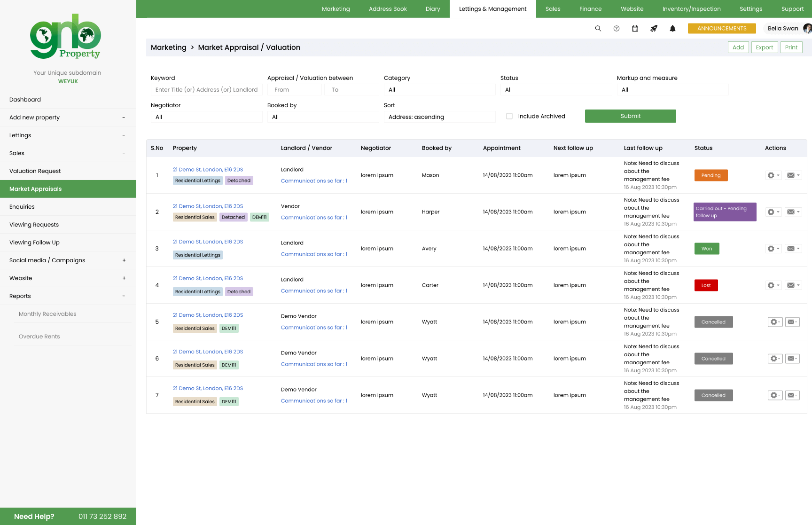Click envelope icon for row 3
Image resolution: width=812 pixels, height=525 pixels.
click(x=793, y=249)
